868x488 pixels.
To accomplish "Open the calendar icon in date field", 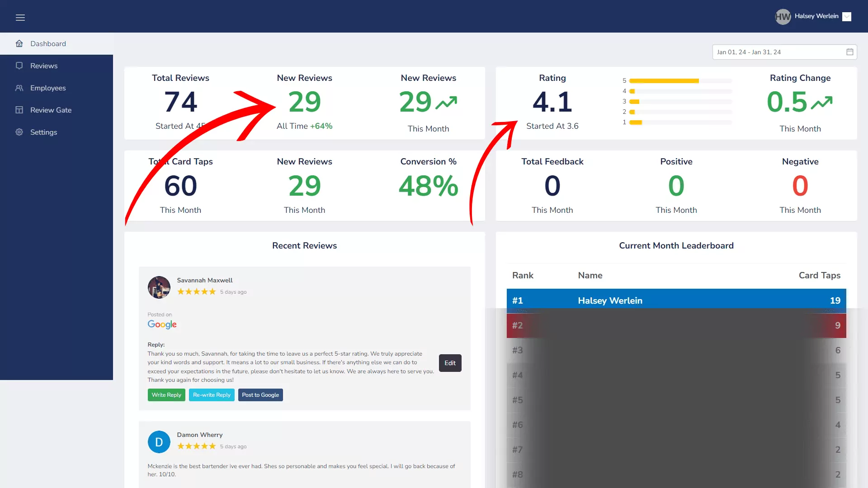I will (x=849, y=52).
